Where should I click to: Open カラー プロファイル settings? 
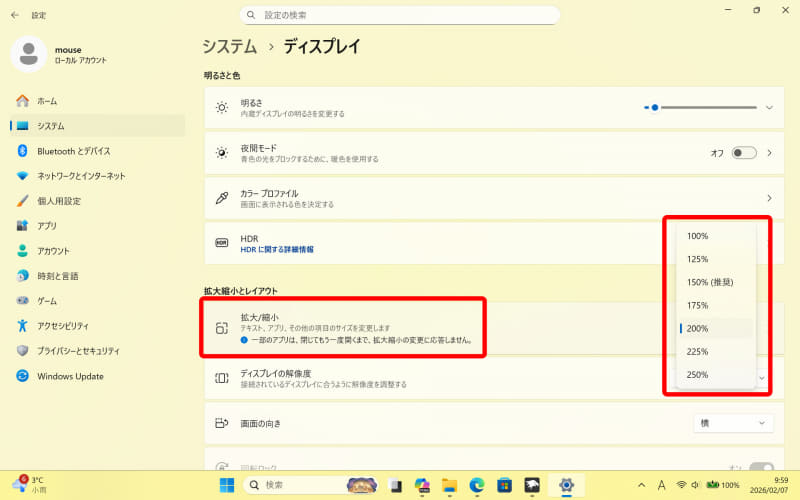coord(494,198)
